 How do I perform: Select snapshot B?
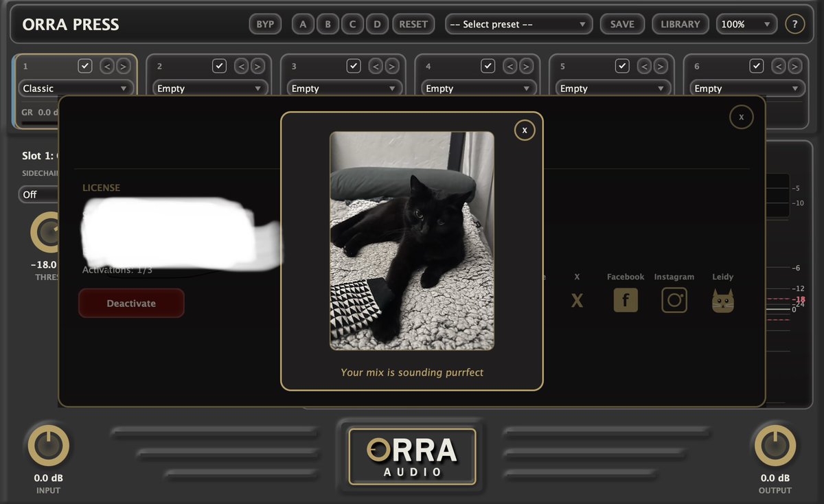[328, 24]
